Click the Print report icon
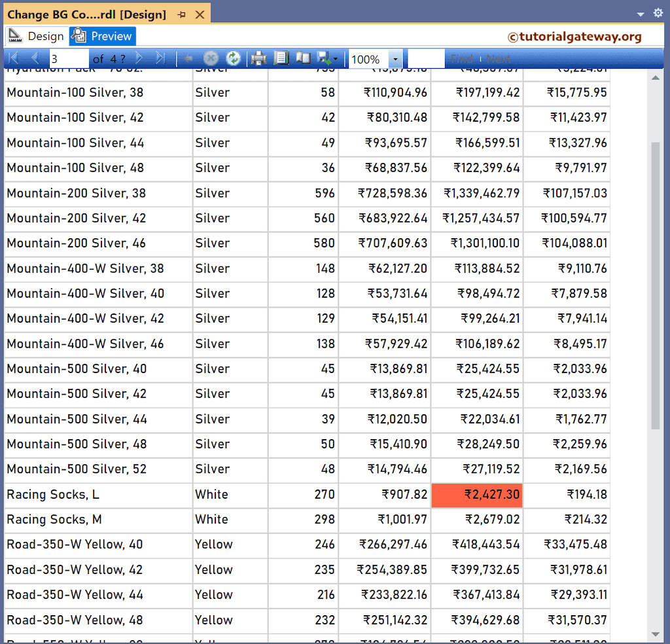670x644 pixels. coord(259,59)
